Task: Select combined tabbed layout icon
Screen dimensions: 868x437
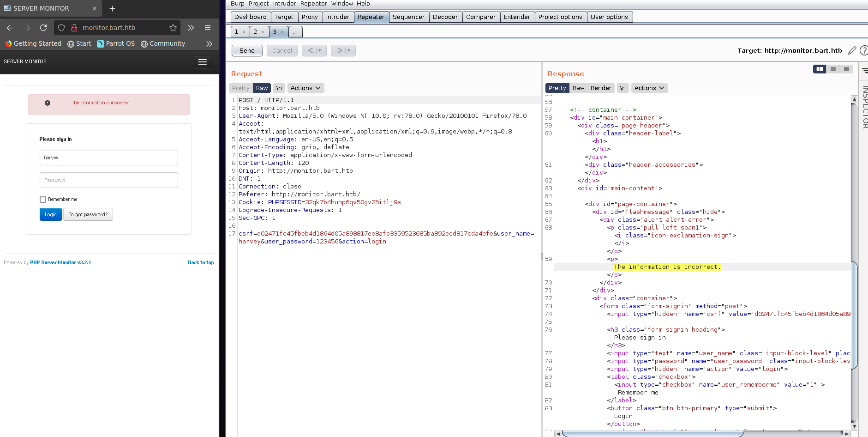Action: [x=846, y=69]
